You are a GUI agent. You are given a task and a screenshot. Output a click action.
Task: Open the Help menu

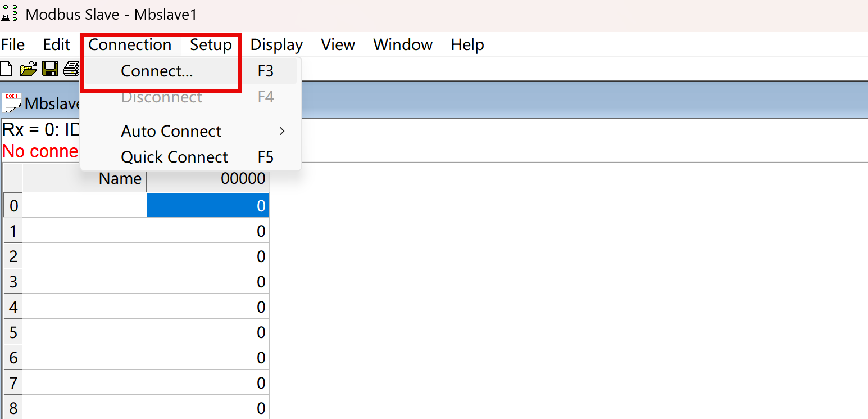pos(467,45)
